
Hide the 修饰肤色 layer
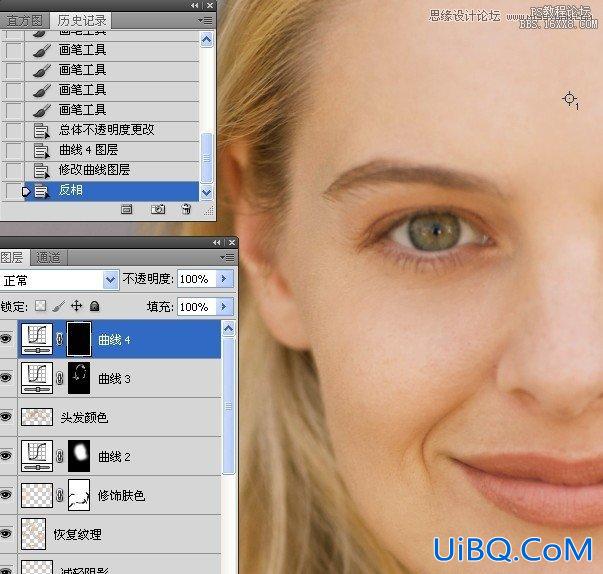(6, 495)
